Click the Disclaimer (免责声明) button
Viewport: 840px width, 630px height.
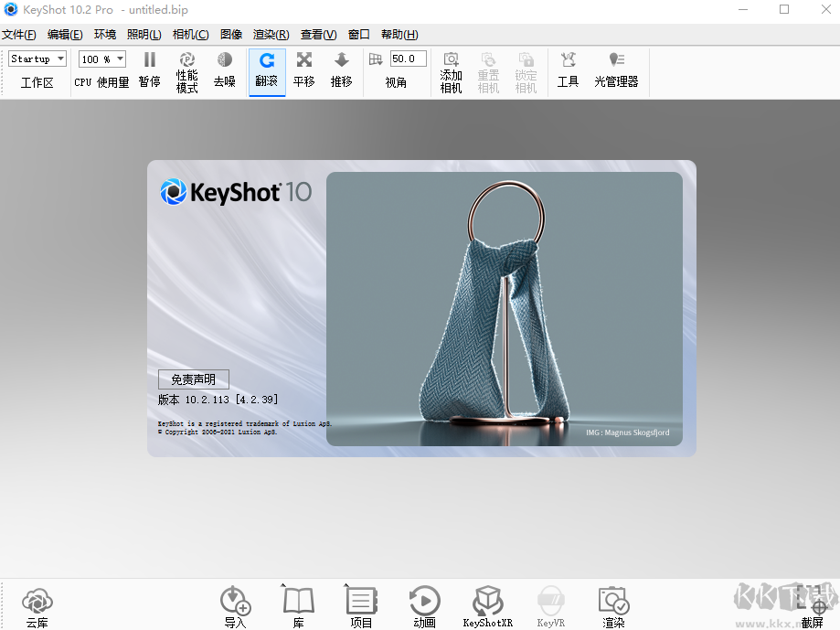coord(194,379)
